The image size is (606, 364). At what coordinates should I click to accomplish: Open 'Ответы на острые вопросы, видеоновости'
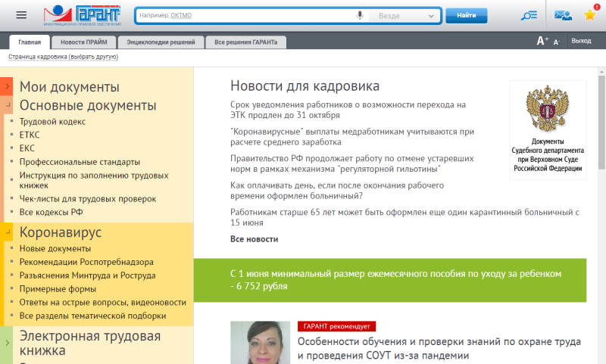103,302
